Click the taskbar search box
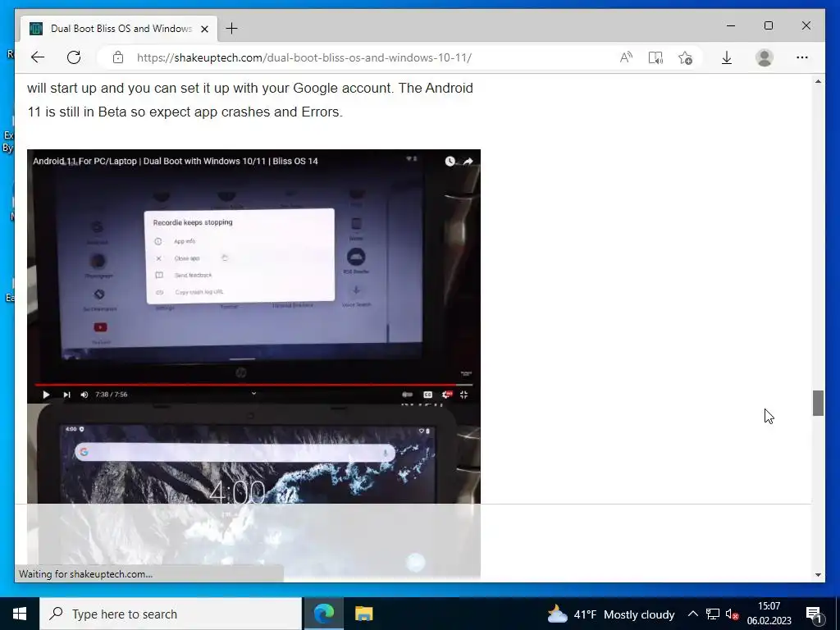 coord(171,614)
